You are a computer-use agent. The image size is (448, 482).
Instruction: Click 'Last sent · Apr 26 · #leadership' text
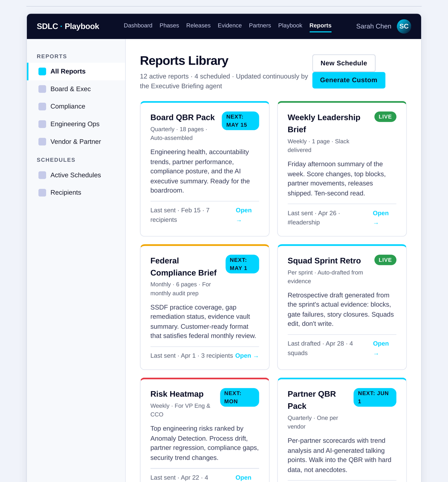[x=314, y=218]
